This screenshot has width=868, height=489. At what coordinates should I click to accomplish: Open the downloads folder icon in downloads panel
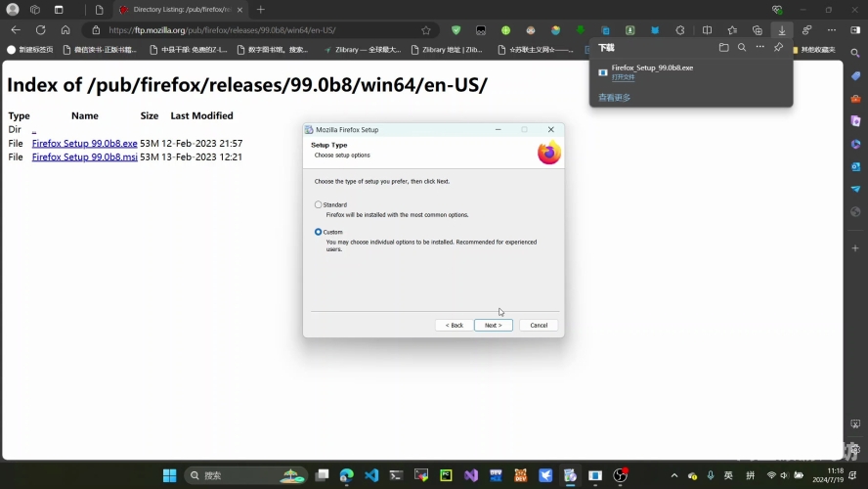pyautogui.click(x=723, y=48)
